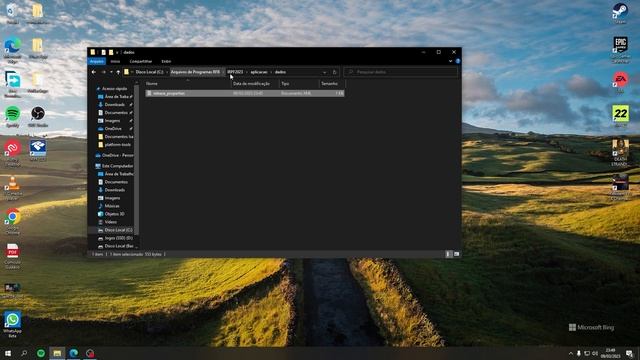The width and height of the screenshot is (640, 360).
Task: Click the Pesquisar dados search box
Action: (x=400, y=72)
